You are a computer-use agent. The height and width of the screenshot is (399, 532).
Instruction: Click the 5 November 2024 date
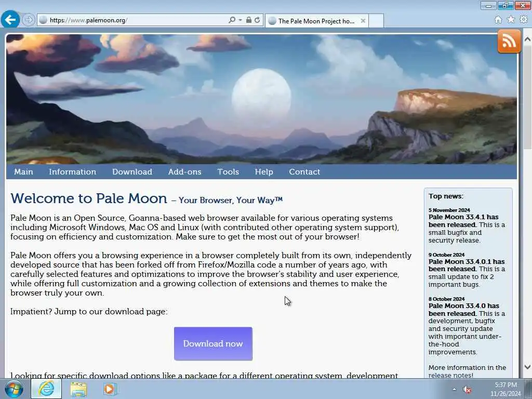[x=449, y=210]
